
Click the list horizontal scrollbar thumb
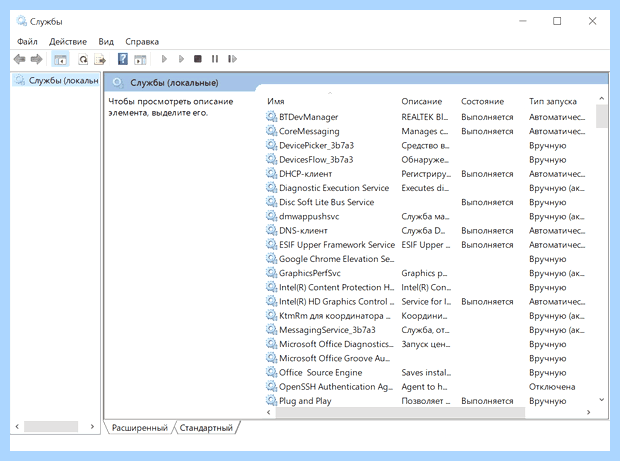[x=400, y=412]
